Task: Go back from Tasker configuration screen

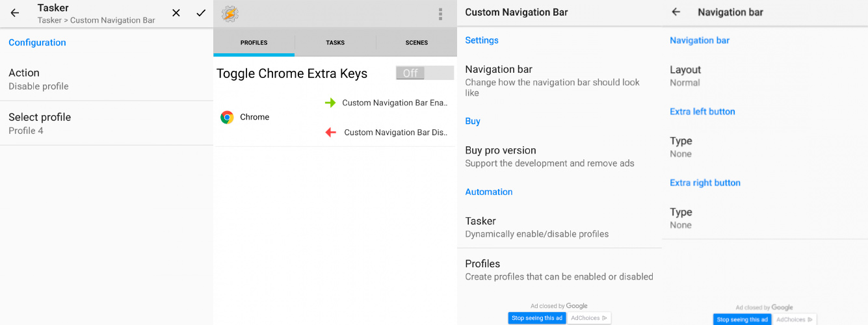Action: [15, 13]
